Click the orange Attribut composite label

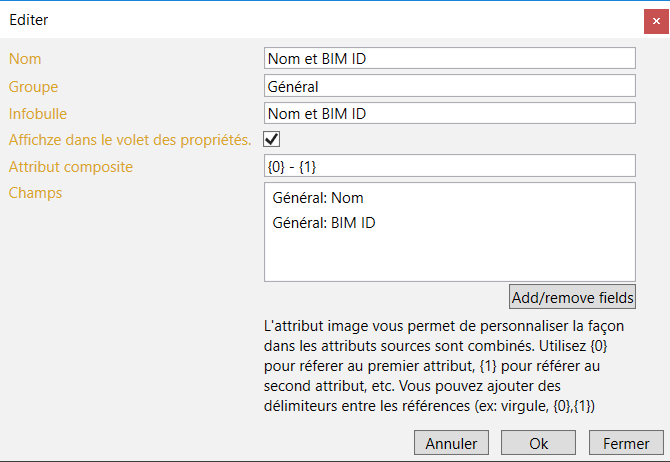point(71,166)
